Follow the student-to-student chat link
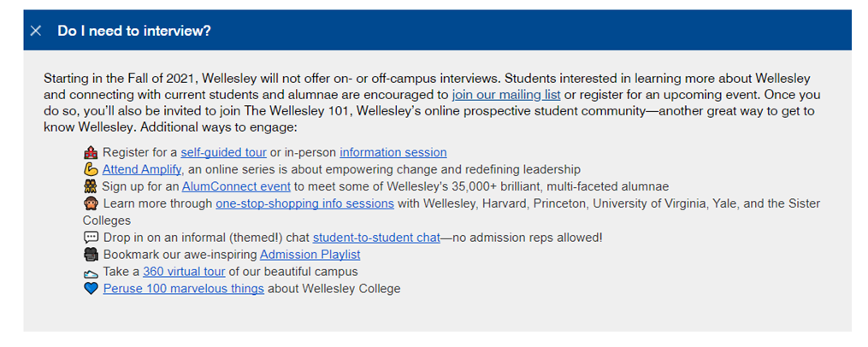 (376, 238)
